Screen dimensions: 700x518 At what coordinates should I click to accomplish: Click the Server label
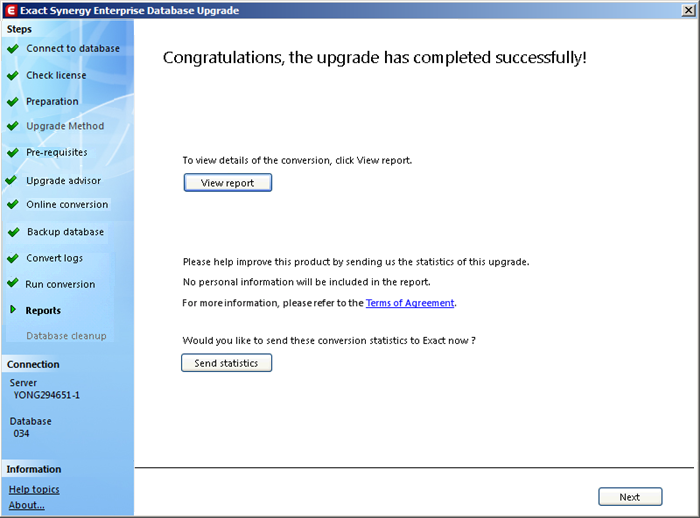point(23,383)
